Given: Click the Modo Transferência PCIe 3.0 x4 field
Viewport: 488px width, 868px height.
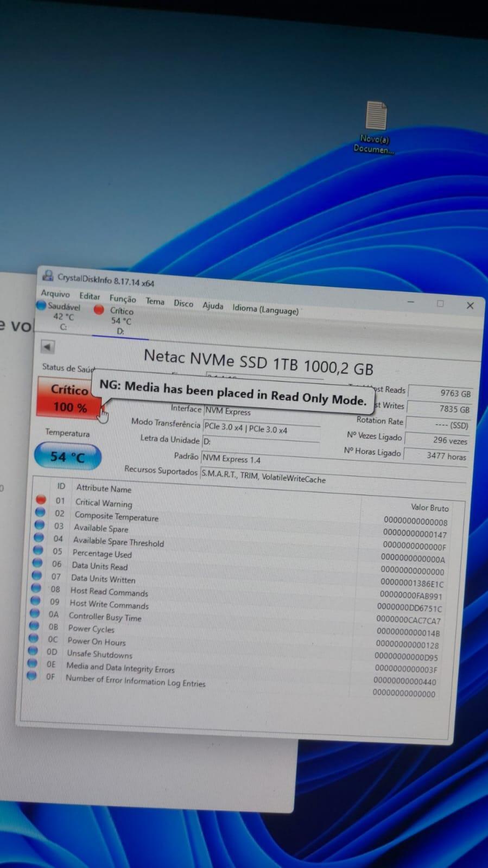Looking at the screenshot, I should pyautogui.click(x=261, y=428).
